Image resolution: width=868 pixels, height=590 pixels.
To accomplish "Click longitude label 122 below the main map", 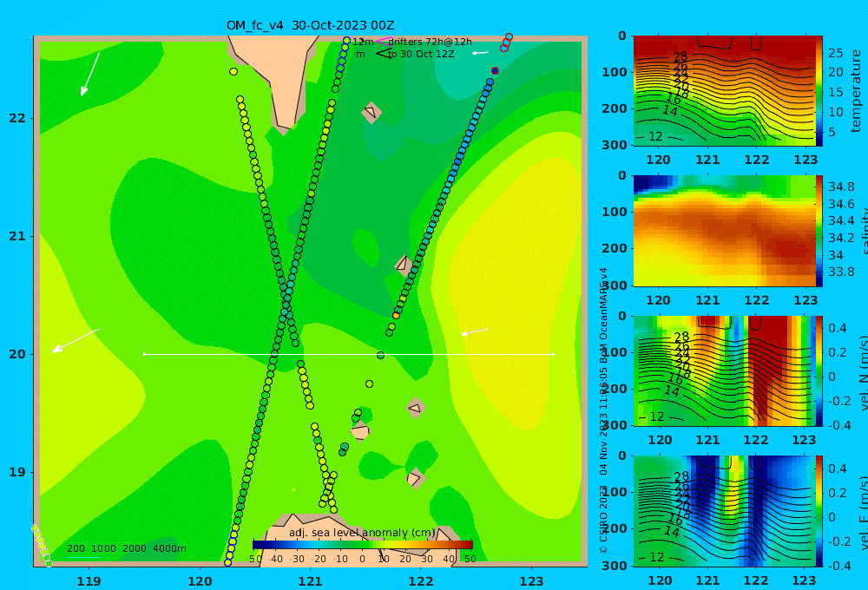I will click(x=421, y=581).
